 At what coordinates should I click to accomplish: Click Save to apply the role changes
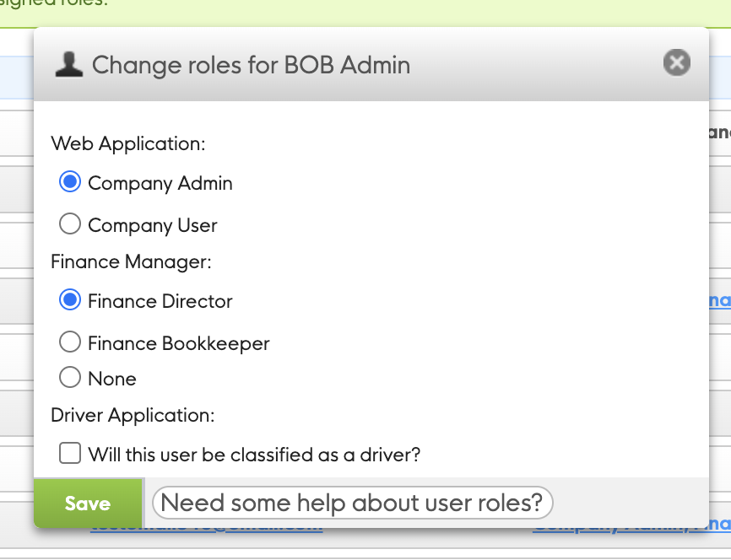pos(87,503)
